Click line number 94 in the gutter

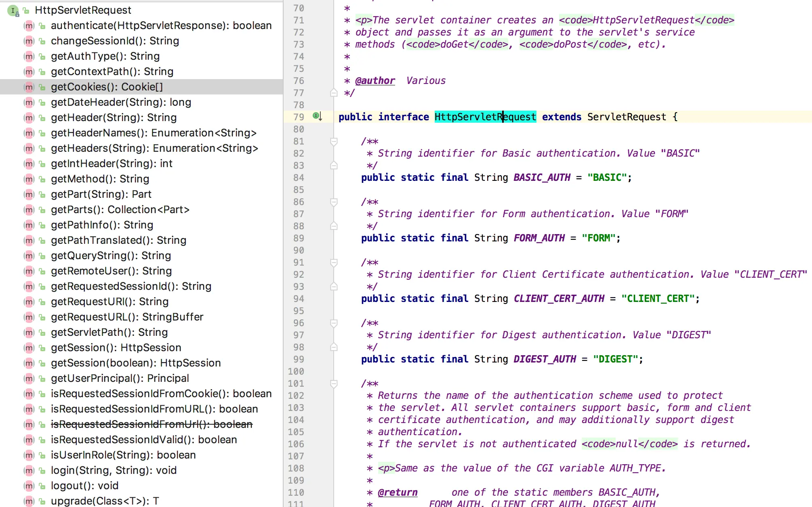click(x=299, y=299)
